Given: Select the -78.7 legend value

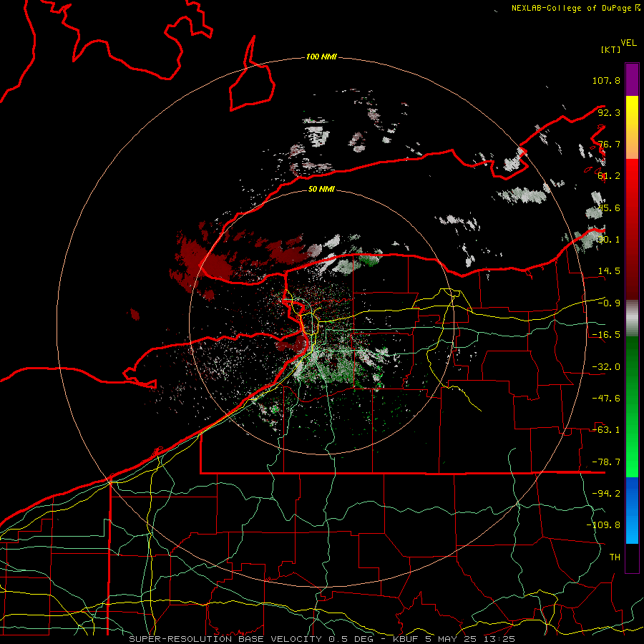Looking at the screenshot, I should coord(606,462).
